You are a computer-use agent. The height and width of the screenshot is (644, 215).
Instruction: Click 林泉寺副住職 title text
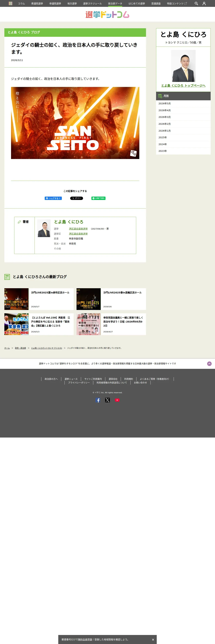76,239
